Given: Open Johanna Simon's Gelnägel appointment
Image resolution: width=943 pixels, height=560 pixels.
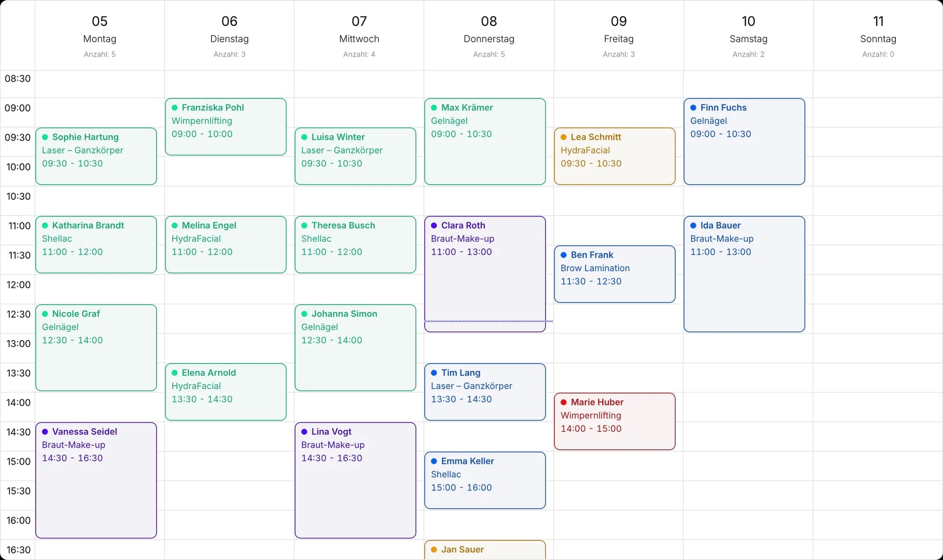Looking at the screenshot, I should 356,347.
